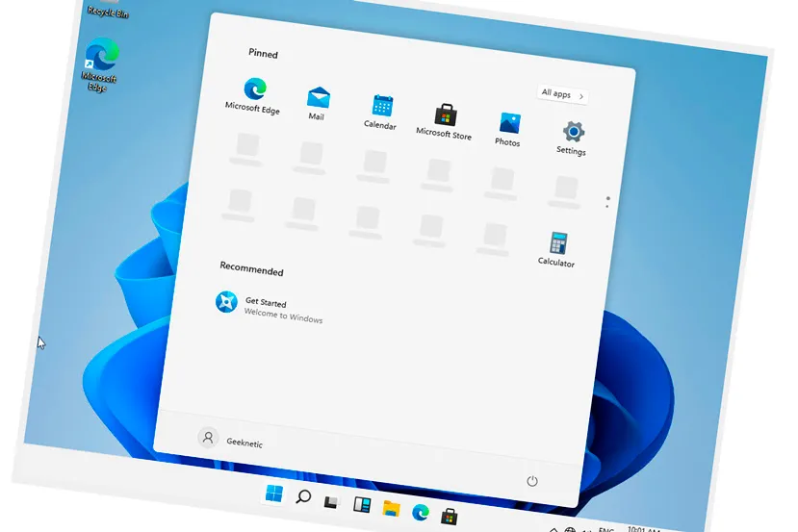
Task: Open the Get Started recommended item
Action: coord(270,308)
